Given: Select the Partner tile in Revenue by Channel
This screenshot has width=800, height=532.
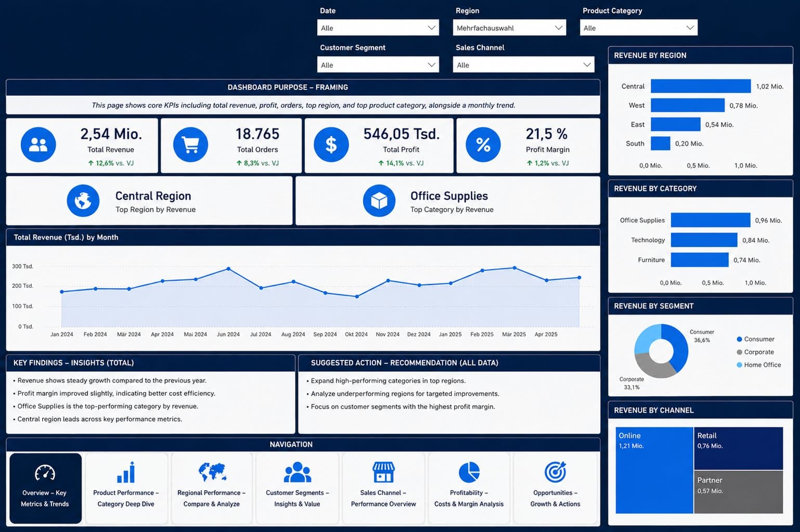Looking at the screenshot, I should (739, 492).
